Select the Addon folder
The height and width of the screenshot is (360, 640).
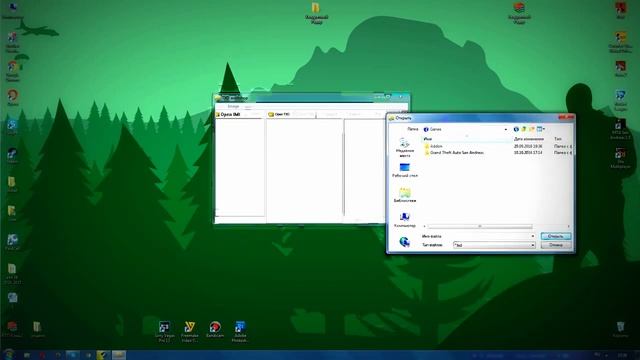433,146
